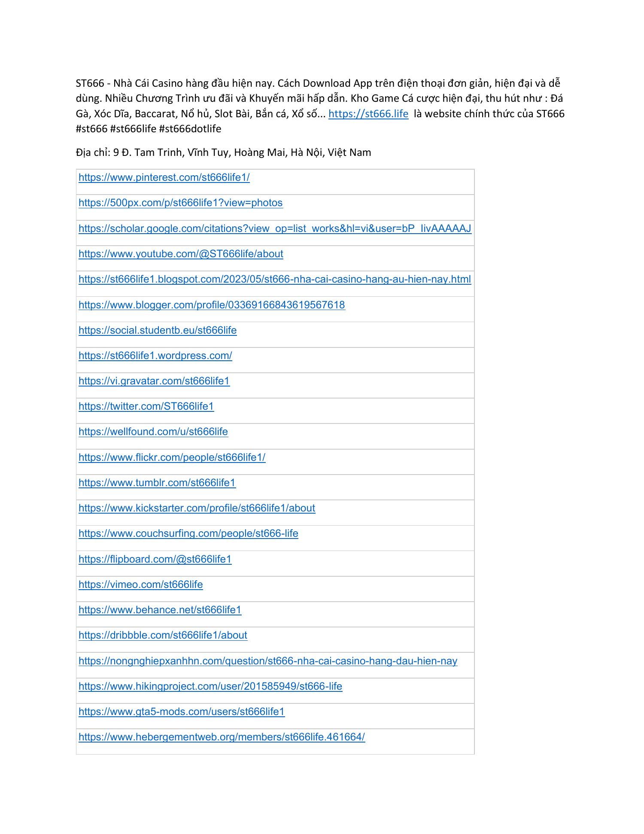Click the Behance st666life1 link

(160, 610)
